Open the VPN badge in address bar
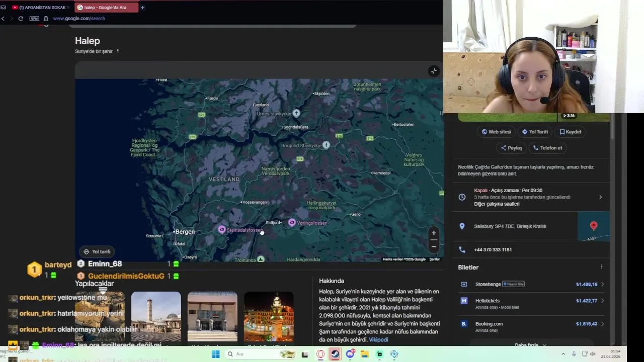 (x=34, y=19)
